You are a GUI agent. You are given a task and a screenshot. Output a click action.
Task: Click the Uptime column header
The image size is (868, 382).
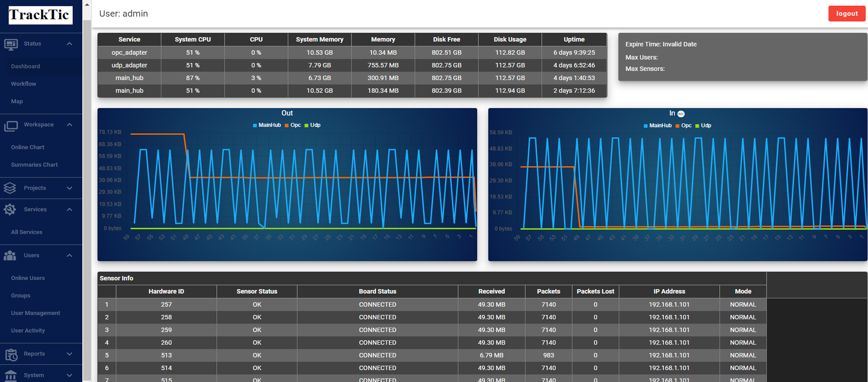click(574, 40)
